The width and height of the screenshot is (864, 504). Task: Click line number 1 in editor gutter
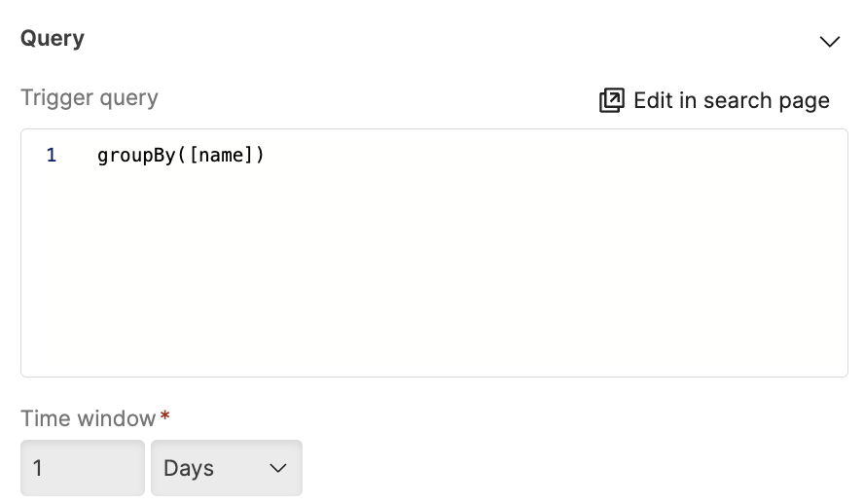52,156
